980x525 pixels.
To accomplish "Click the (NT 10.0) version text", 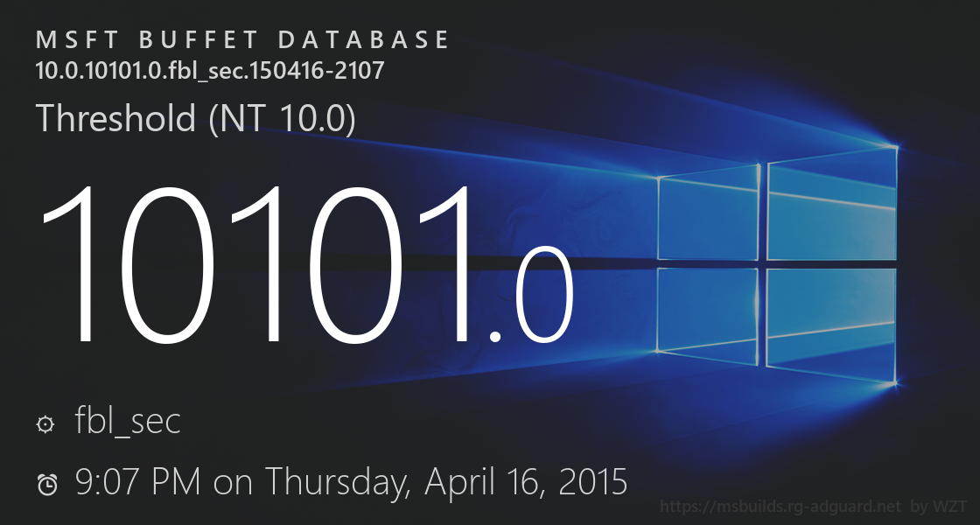I will [283, 118].
